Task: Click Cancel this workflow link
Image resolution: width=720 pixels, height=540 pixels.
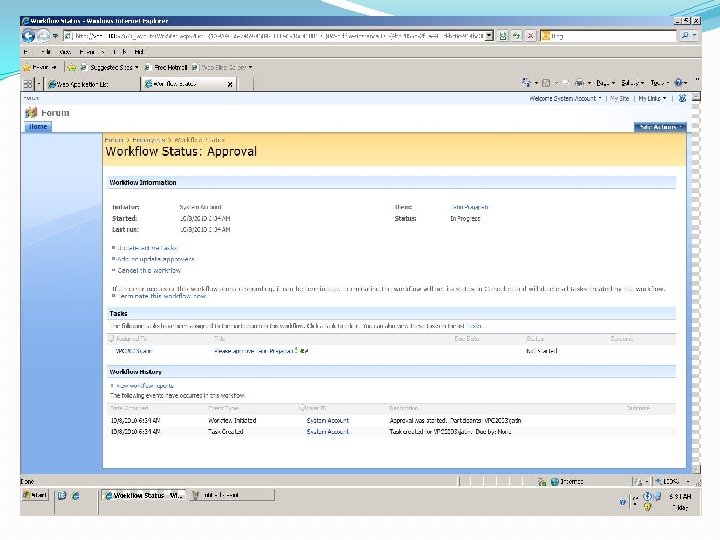Action: pyautogui.click(x=149, y=270)
